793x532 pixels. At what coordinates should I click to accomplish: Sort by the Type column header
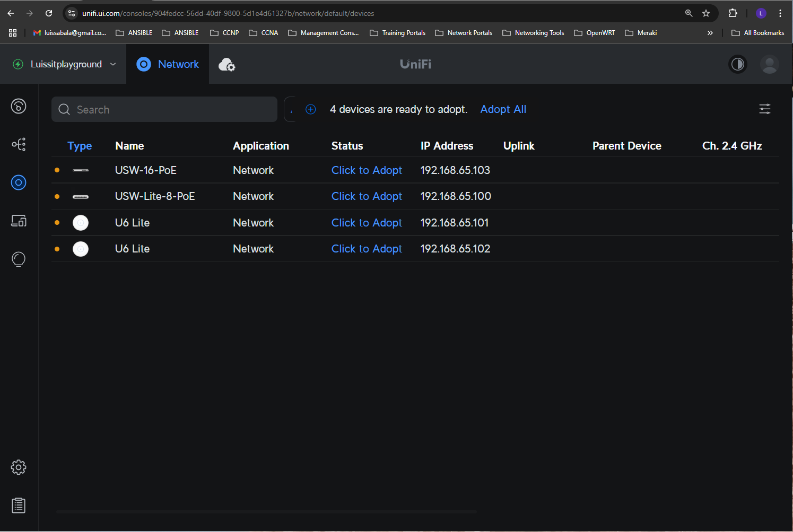click(80, 146)
